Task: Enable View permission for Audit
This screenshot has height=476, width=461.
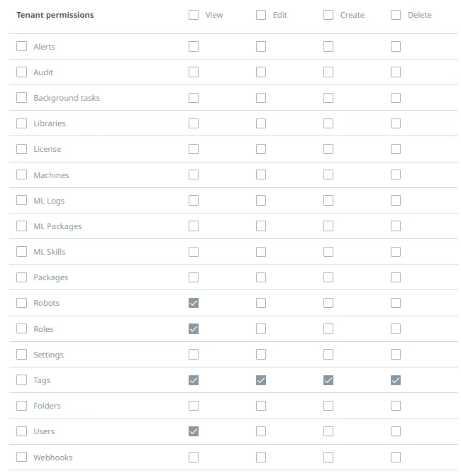Action: click(x=194, y=72)
